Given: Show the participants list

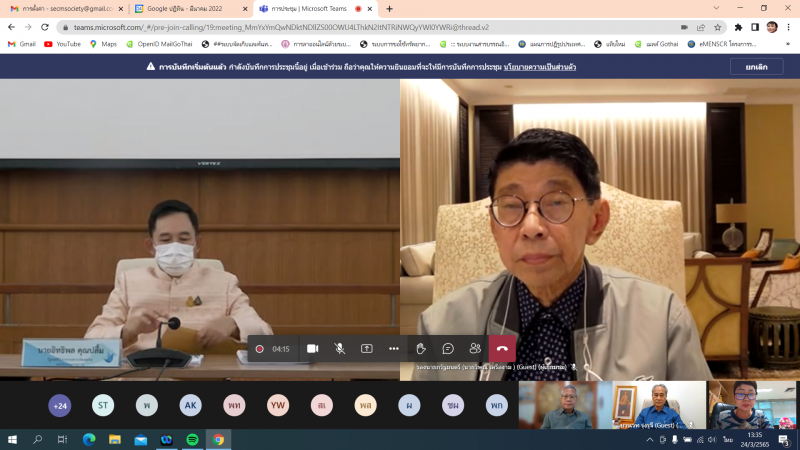Looking at the screenshot, I should [x=475, y=348].
